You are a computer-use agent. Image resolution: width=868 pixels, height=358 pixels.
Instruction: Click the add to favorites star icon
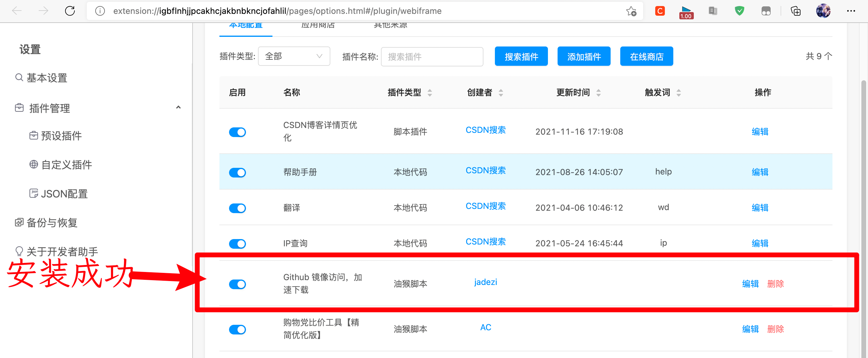coord(631,11)
